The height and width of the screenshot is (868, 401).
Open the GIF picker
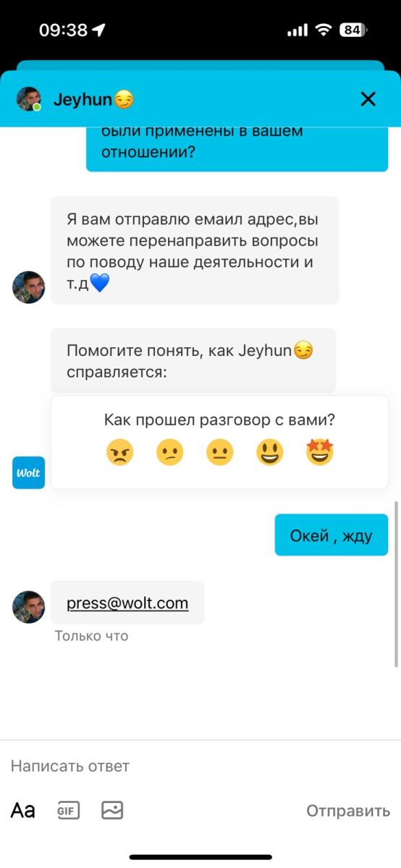click(x=69, y=810)
